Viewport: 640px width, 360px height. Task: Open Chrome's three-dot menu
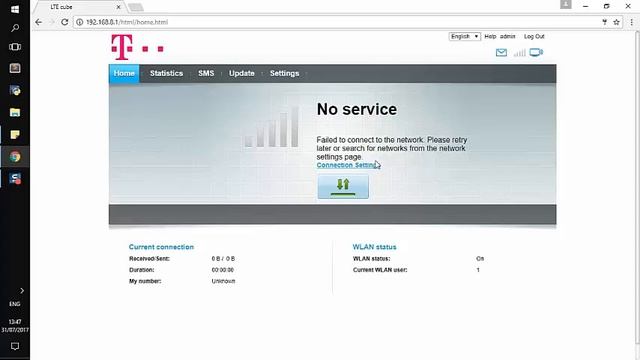point(631,22)
